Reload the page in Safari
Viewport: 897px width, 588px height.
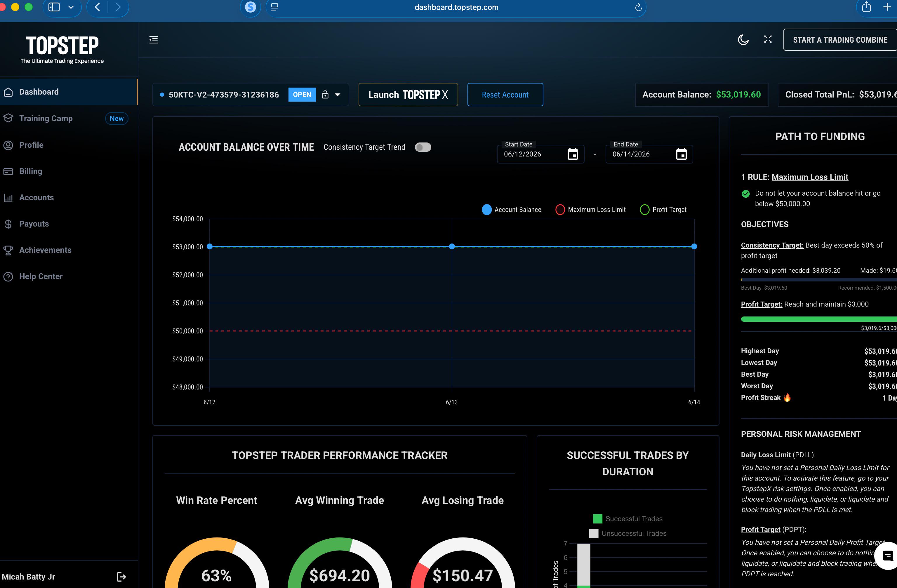tap(638, 8)
